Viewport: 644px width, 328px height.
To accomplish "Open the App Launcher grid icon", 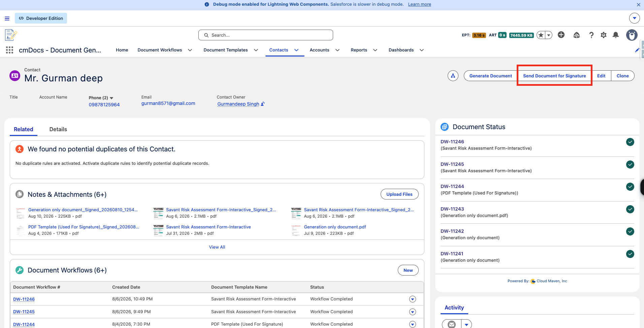I will (9, 50).
